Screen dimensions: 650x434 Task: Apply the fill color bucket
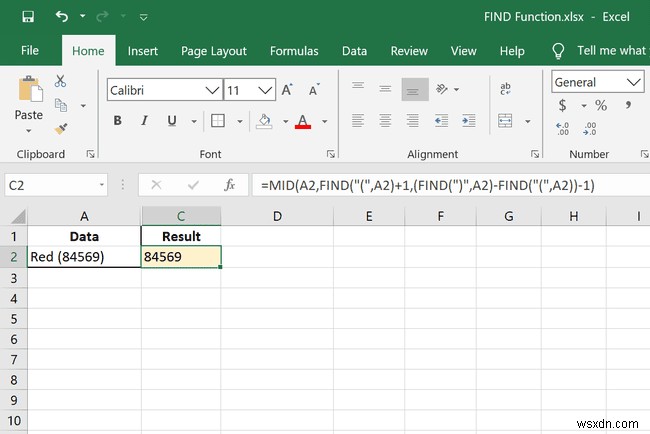click(264, 121)
